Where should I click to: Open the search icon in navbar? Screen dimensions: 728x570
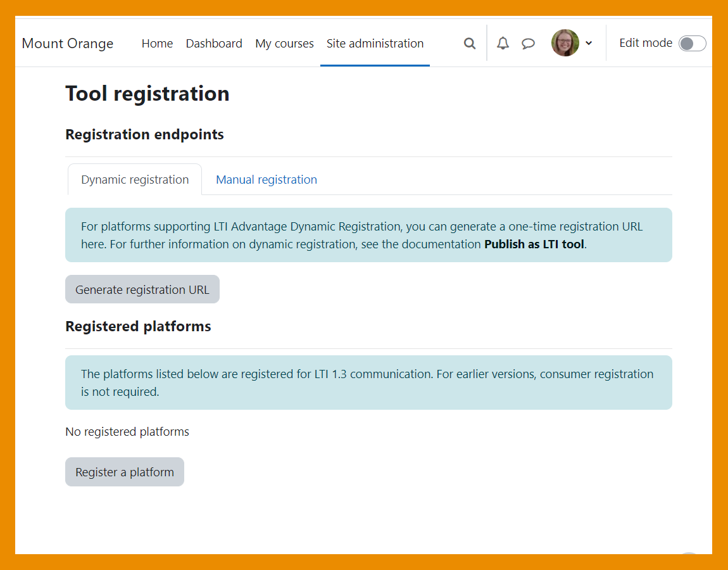[469, 43]
